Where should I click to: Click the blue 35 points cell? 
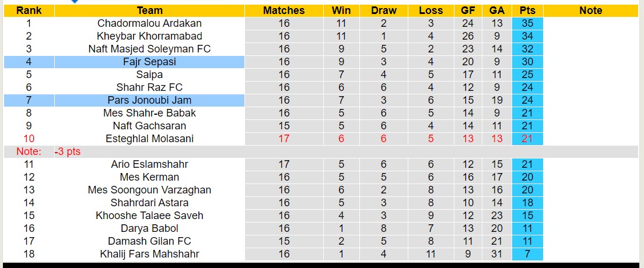[x=527, y=23]
